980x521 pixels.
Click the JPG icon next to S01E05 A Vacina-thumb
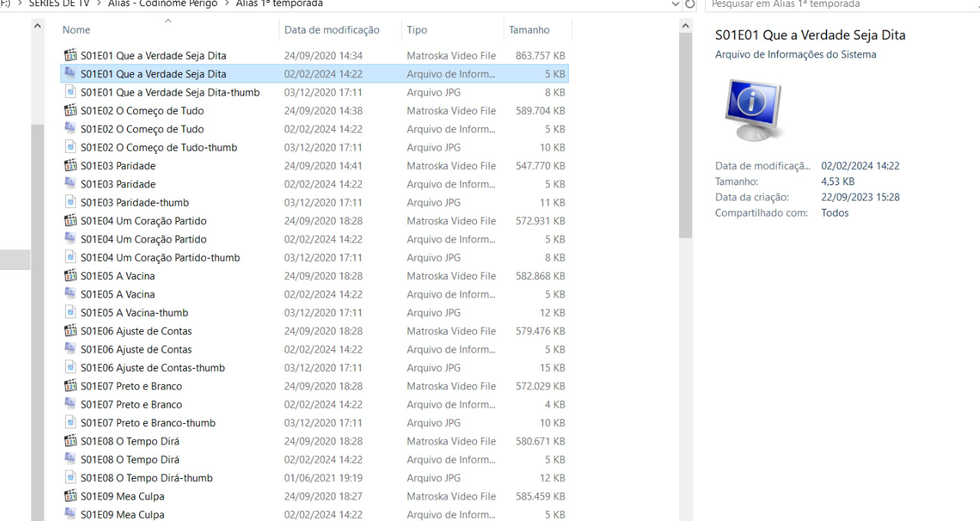coord(70,312)
